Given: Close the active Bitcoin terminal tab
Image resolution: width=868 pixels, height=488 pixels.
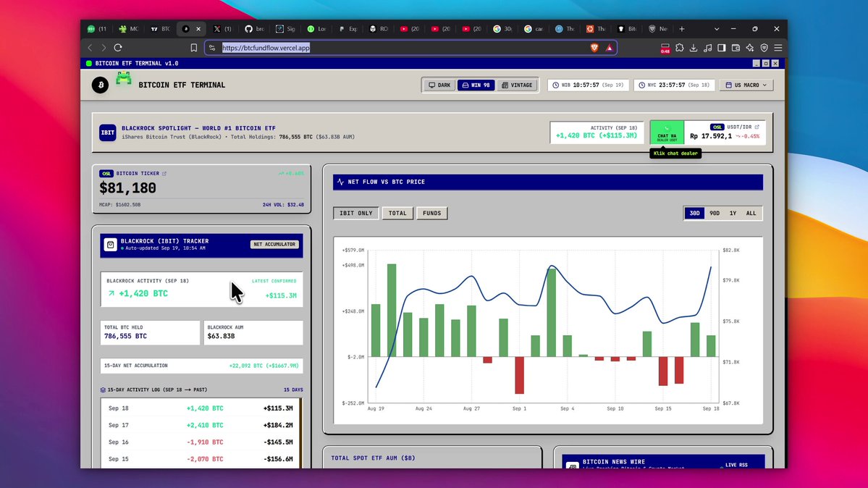Looking at the screenshot, I should tap(198, 29).
